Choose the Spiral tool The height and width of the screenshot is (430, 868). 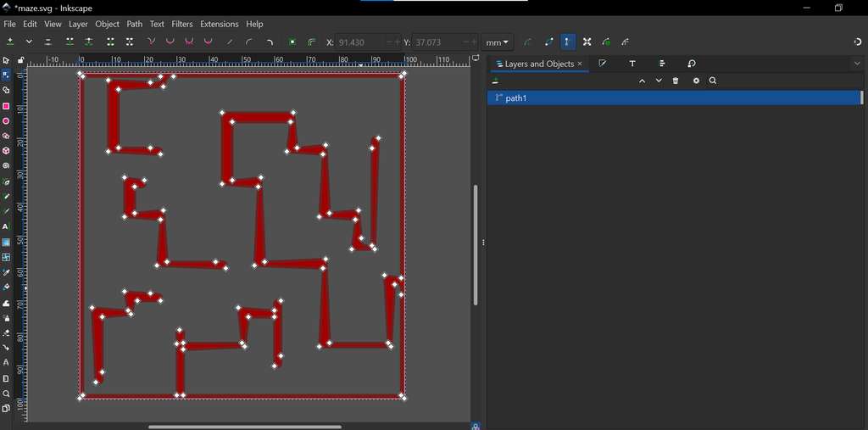[6, 166]
